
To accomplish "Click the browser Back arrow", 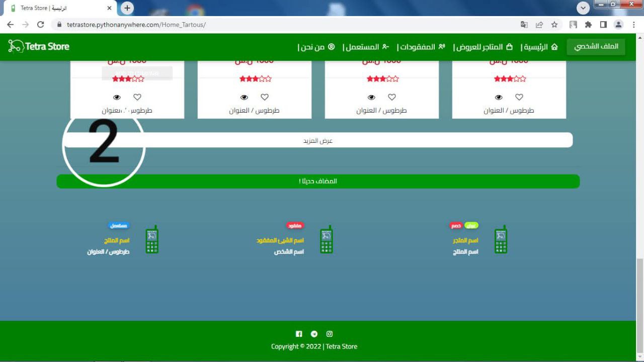I will pos(10,25).
